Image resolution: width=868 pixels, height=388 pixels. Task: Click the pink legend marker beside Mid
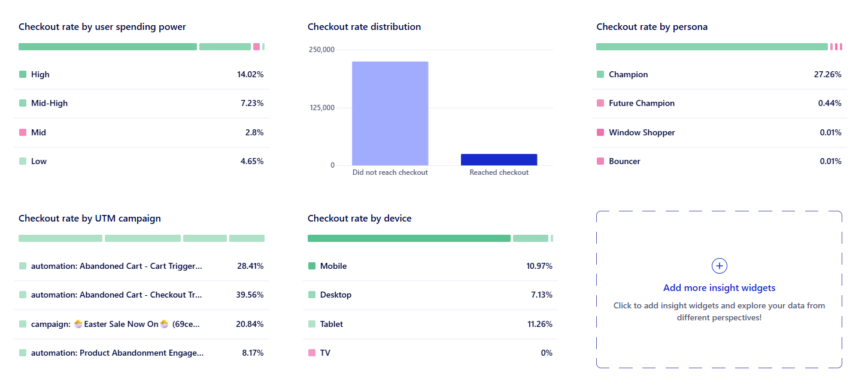pos(23,132)
